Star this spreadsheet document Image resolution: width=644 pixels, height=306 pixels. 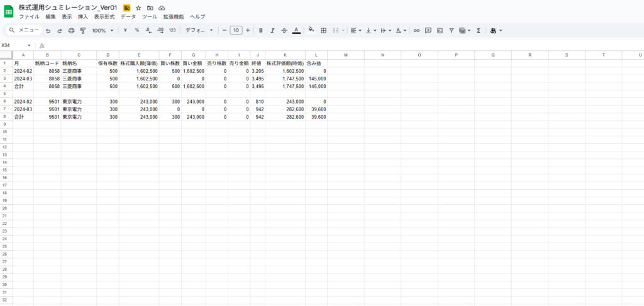pyautogui.click(x=138, y=8)
